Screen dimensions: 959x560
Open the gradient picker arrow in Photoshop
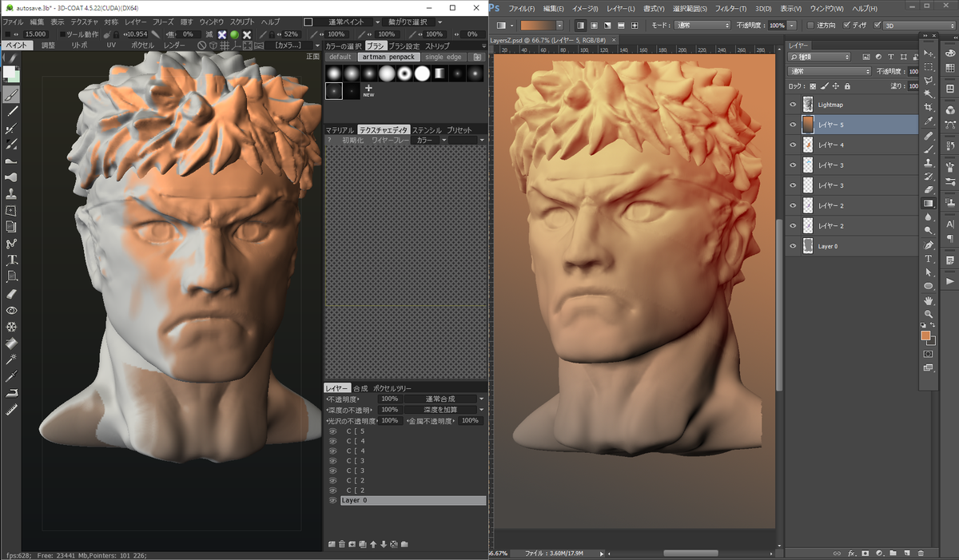[x=559, y=26]
